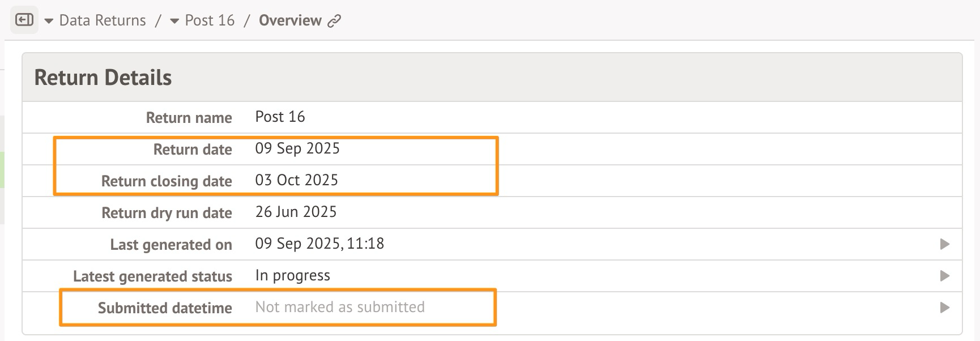The image size is (980, 341).
Task: Open the arrow on Last generated on row
Action: [x=944, y=244]
